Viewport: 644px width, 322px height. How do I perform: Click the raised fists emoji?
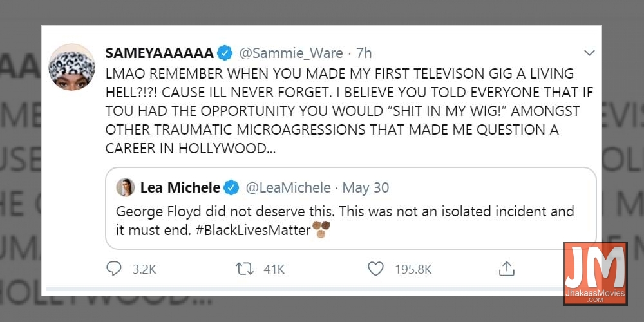coord(322,229)
